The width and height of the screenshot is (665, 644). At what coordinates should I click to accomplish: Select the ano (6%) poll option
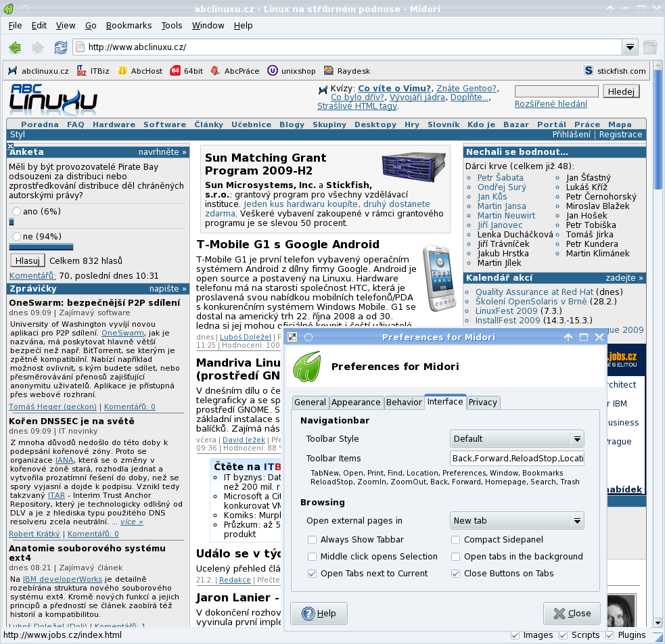coord(16,211)
